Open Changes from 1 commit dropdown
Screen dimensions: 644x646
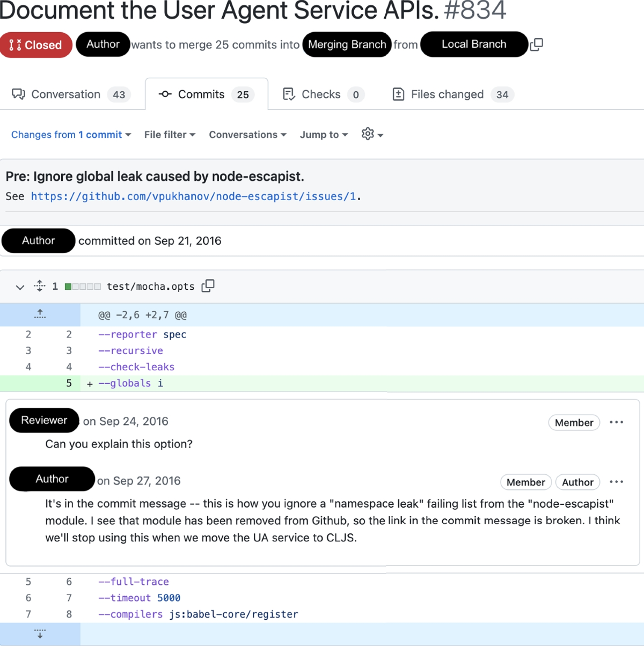coord(71,135)
